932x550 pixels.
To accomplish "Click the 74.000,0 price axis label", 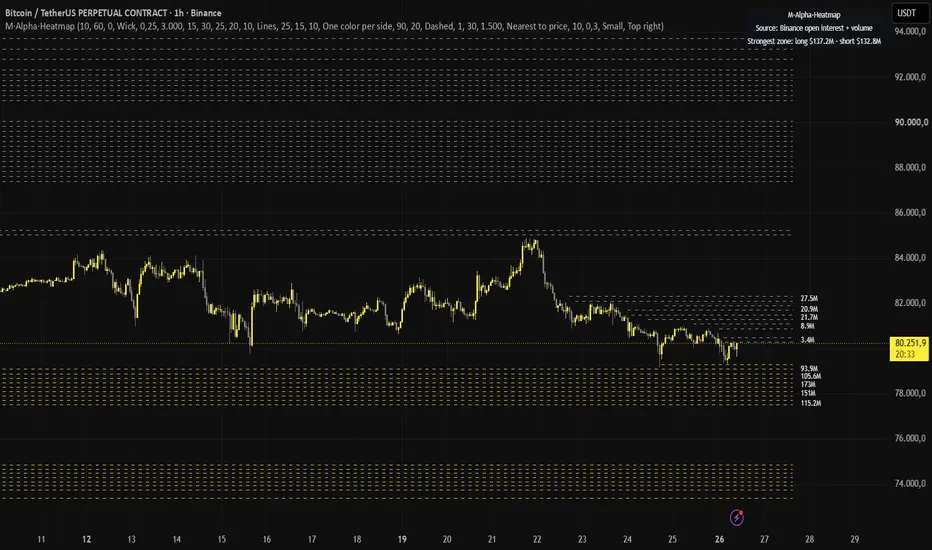I will [910, 483].
